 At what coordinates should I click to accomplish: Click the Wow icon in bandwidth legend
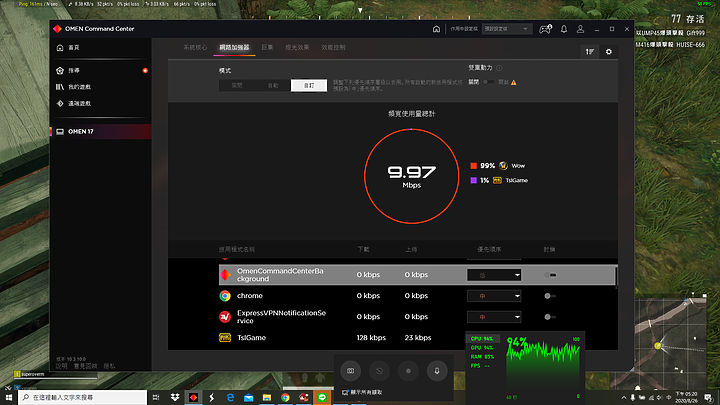(503, 166)
